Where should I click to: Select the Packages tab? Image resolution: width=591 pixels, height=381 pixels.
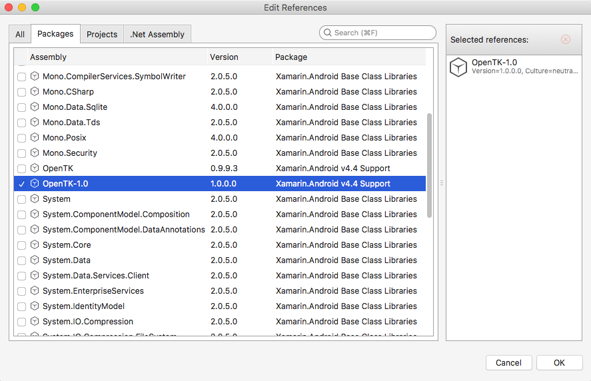coord(55,34)
